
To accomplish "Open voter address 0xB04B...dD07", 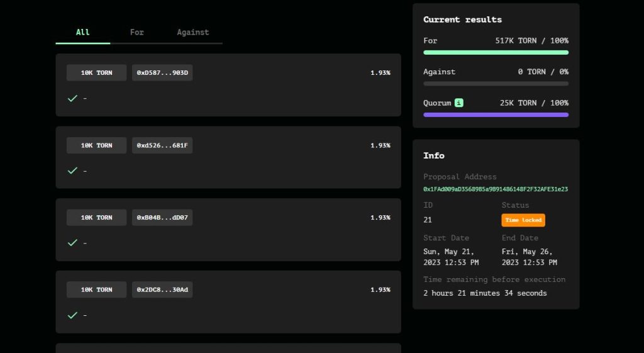I will point(162,218).
